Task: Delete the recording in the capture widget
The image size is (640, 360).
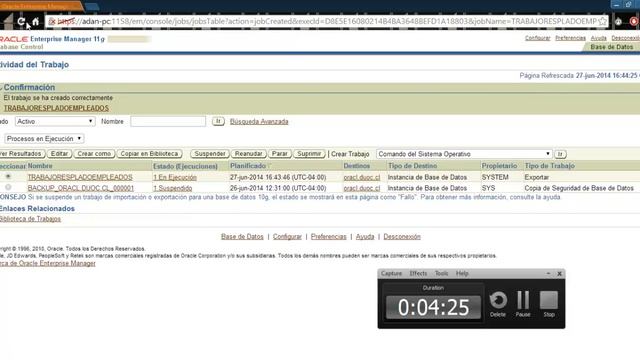Action: point(498,304)
